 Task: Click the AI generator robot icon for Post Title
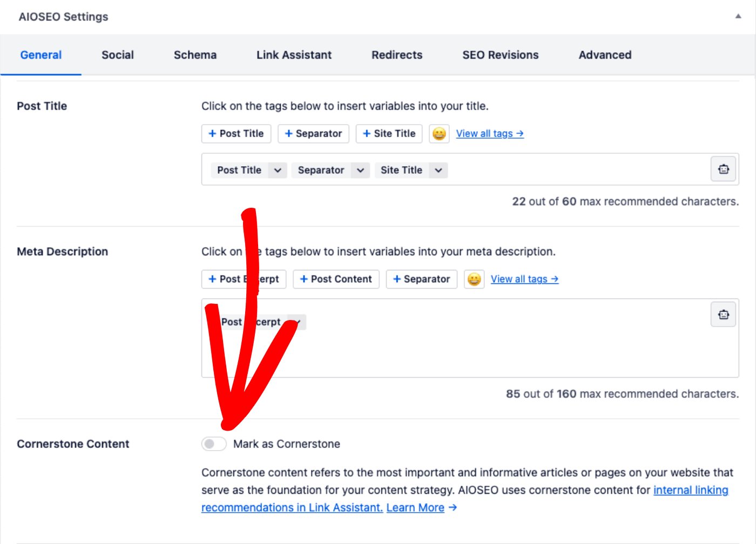724,169
